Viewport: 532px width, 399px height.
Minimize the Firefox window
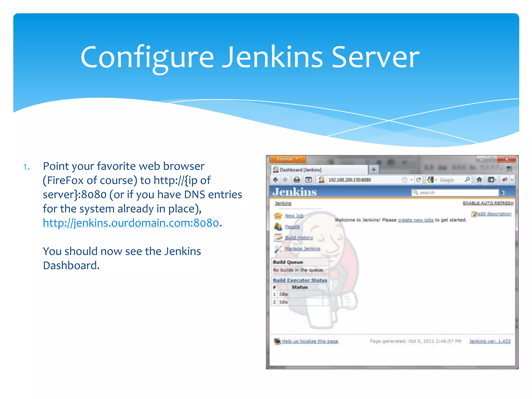point(482,159)
